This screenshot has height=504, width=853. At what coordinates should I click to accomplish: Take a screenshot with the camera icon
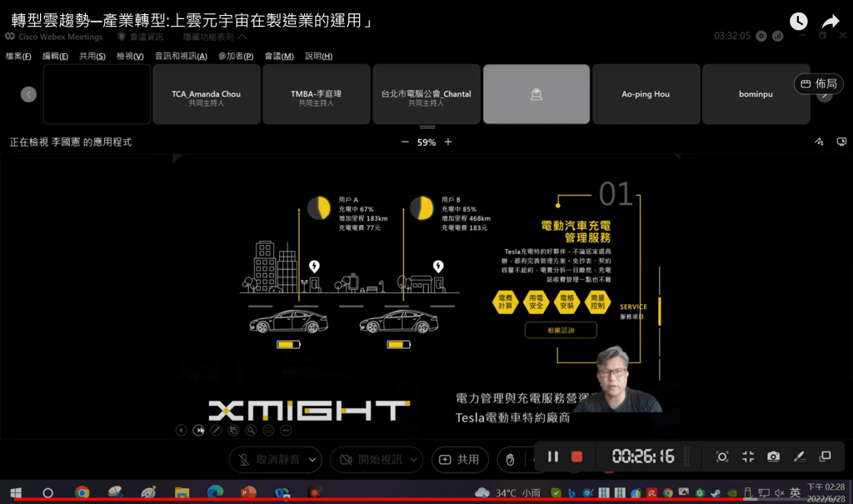774,457
